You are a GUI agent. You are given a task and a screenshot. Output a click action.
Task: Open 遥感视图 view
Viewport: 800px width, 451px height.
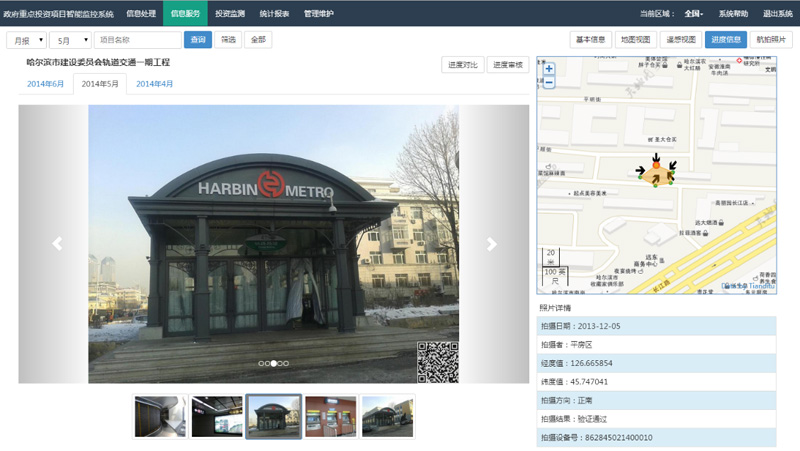click(681, 40)
